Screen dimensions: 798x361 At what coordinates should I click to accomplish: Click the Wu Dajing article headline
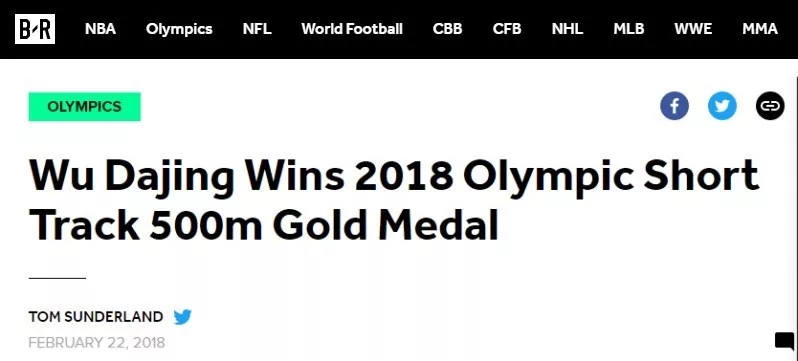[393, 200]
